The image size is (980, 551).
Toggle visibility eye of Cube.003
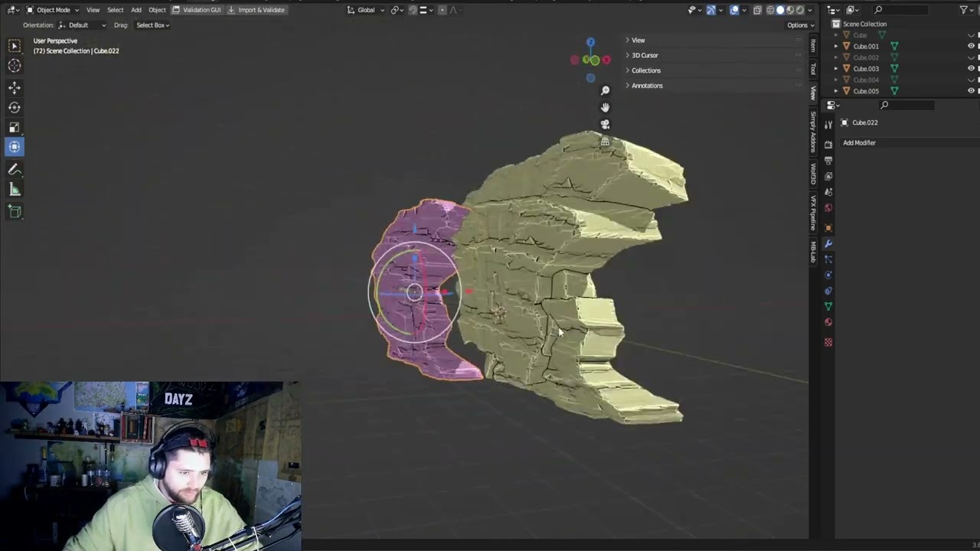tap(972, 69)
